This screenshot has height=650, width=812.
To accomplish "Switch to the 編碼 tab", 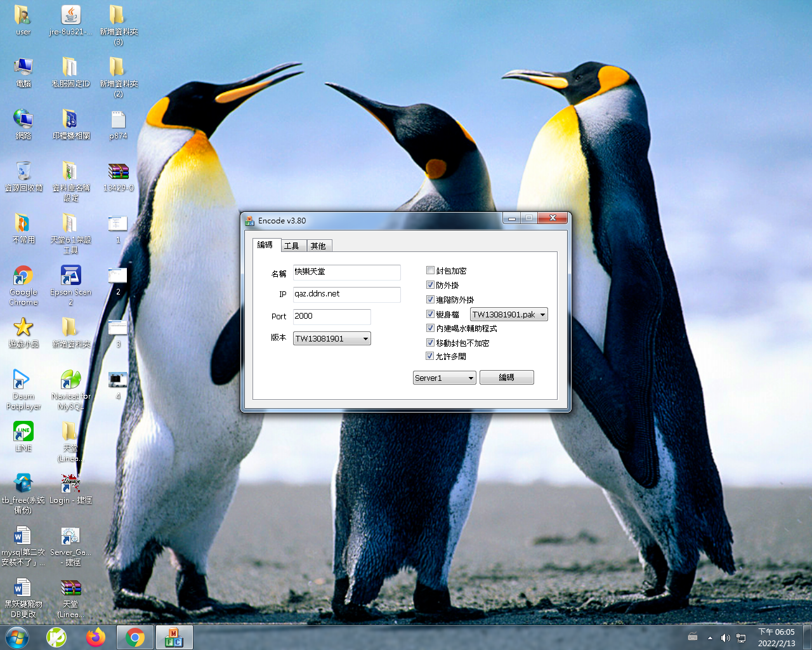I will point(265,245).
